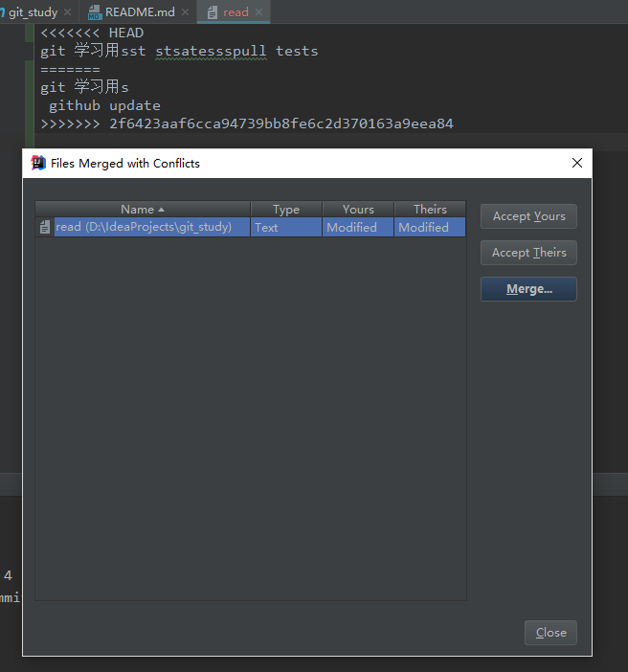Open the Merge... dialog button
628x672 pixels.
528,289
